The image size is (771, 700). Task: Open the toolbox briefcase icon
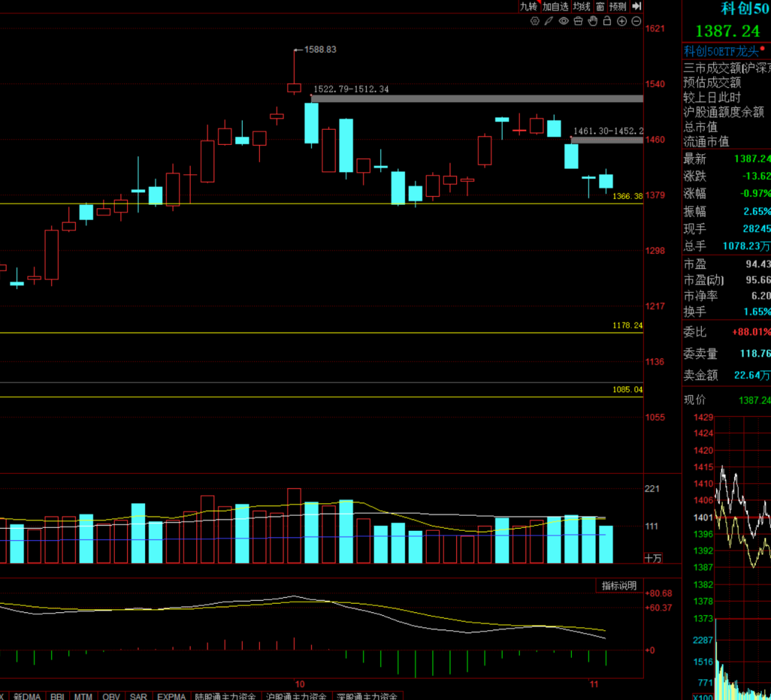(x=578, y=21)
